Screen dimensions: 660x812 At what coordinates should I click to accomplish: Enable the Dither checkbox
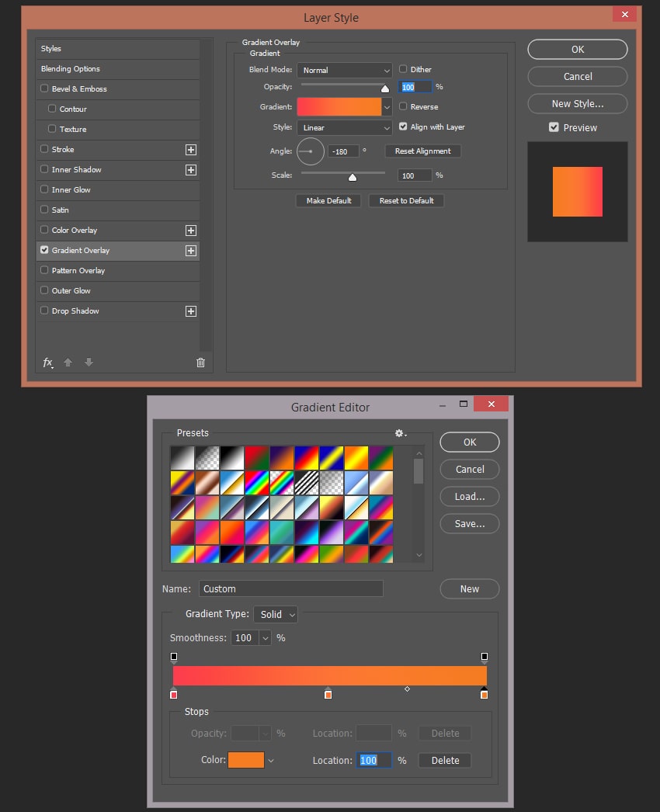point(403,69)
